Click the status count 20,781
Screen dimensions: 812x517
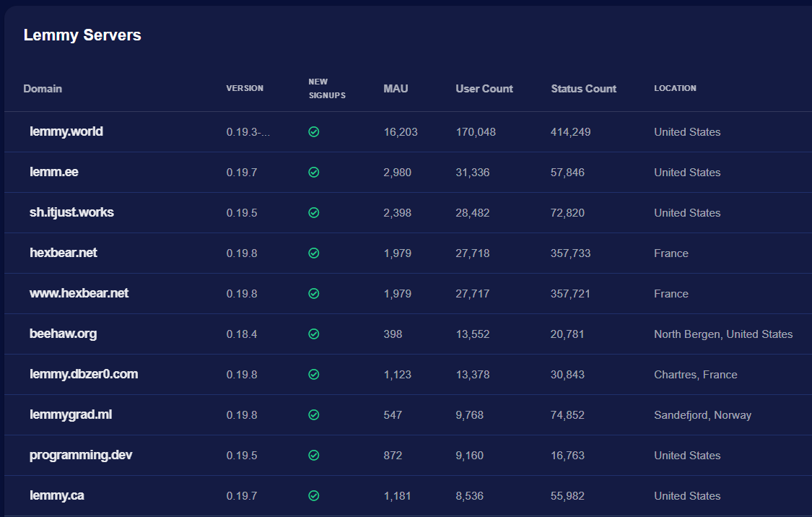(x=567, y=334)
